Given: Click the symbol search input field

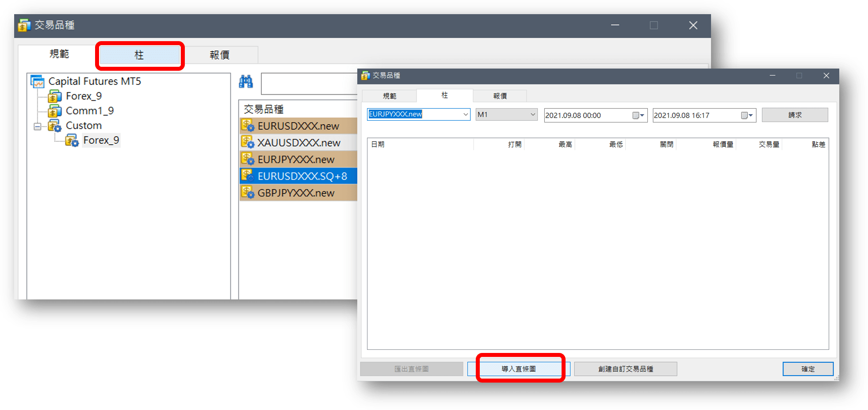Looking at the screenshot, I should tap(309, 84).
